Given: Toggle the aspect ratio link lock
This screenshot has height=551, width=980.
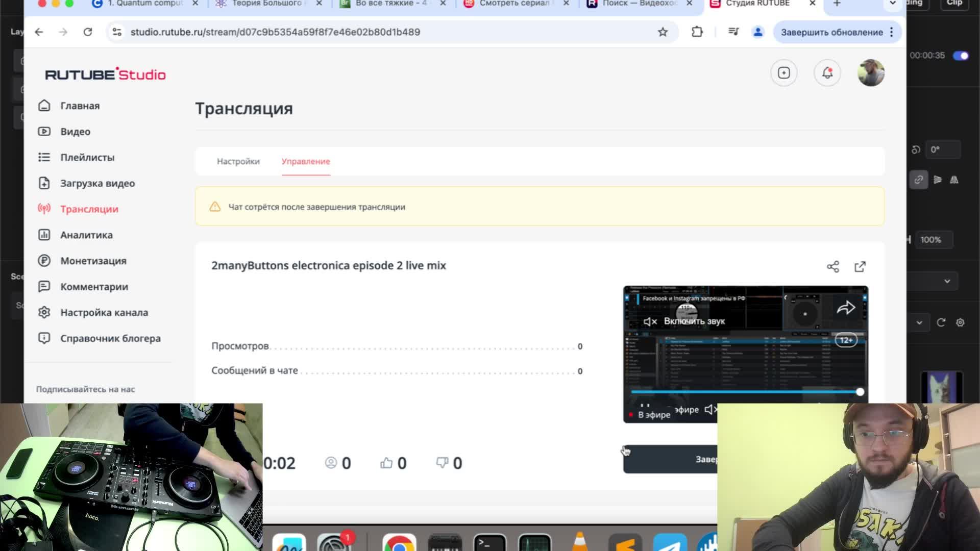Looking at the screenshot, I should (918, 180).
